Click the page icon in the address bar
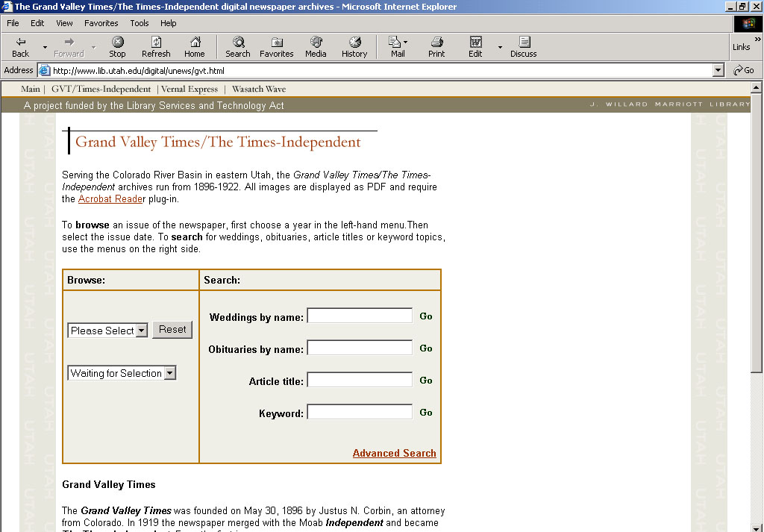 click(44, 70)
